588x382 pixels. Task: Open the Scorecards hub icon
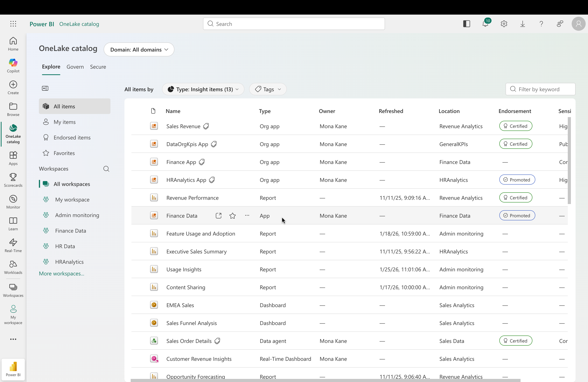(x=13, y=179)
